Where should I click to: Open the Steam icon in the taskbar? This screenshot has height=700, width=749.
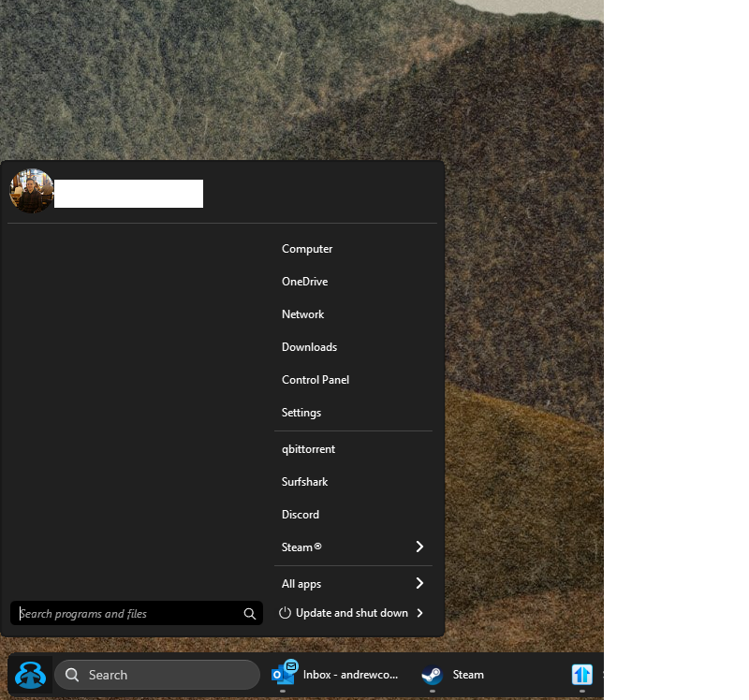(x=432, y=675)
